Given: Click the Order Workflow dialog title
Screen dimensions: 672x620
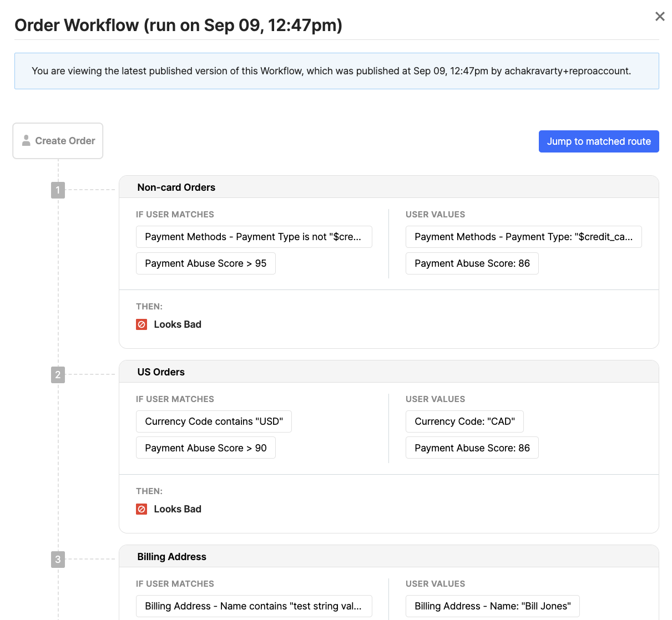Looking at the screenshot, I should 178,26.
